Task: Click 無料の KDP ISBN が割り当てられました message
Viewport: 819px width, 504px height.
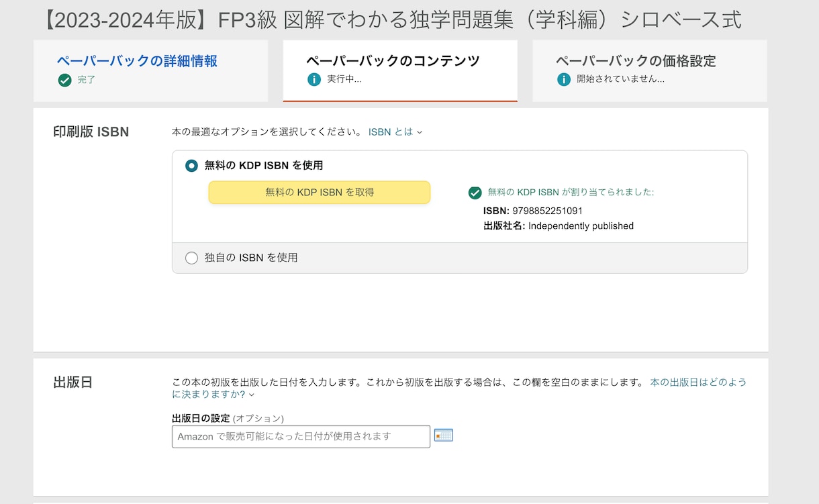Action: coord(571,193)
